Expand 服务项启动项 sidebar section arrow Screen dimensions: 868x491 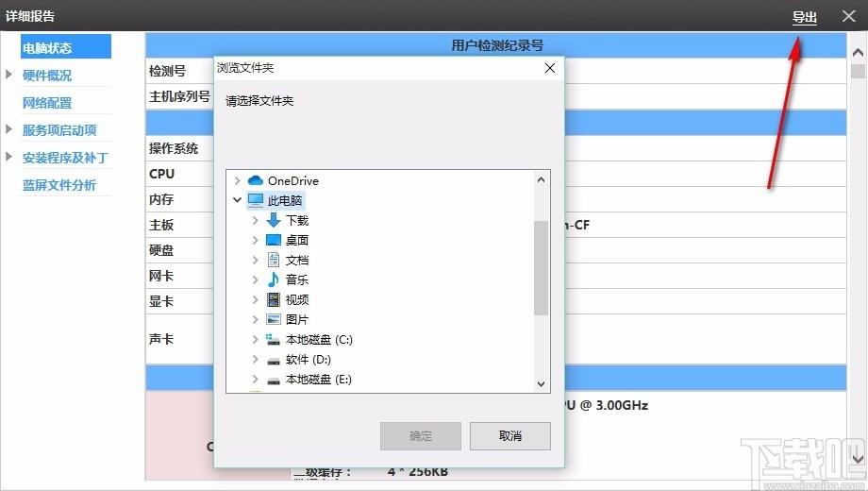8,129
